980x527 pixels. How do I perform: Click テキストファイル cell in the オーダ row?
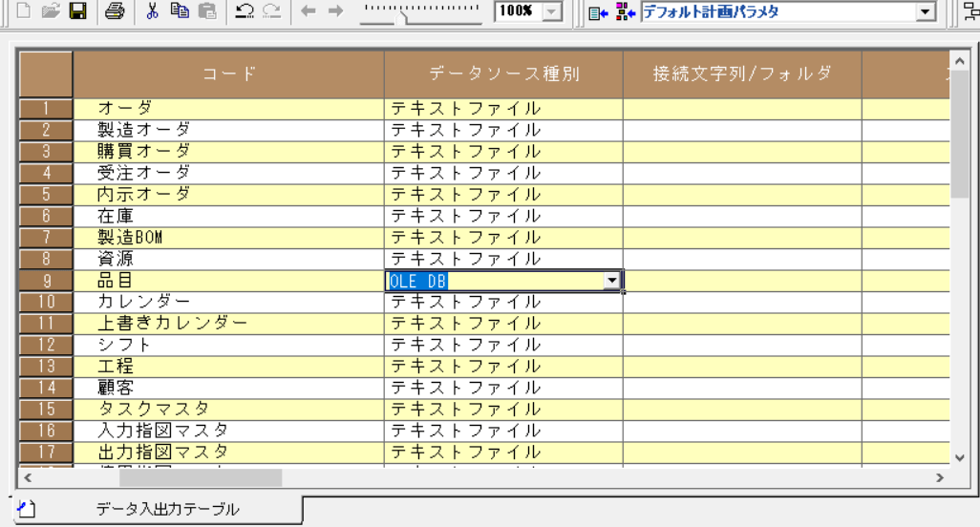[503, 109]
